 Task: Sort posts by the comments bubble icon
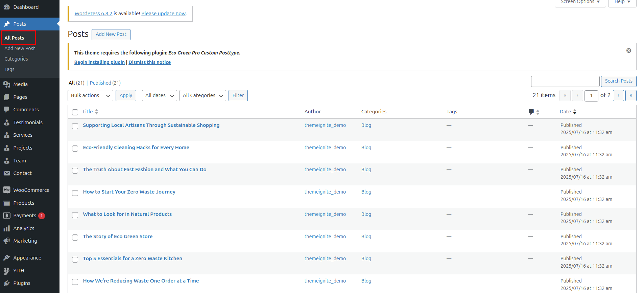coord(531,112)
